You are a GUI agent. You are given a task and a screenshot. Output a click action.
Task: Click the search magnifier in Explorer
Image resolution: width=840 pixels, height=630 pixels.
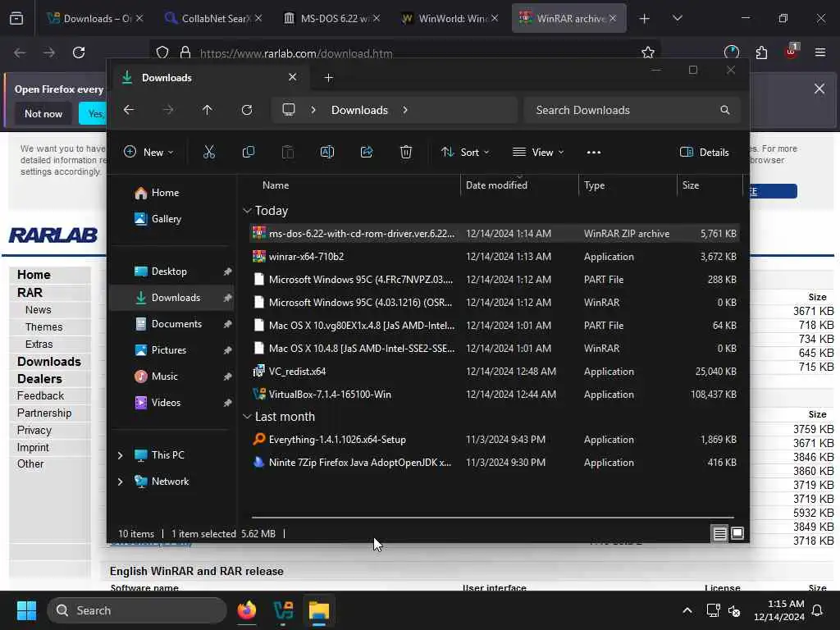[x=725, y=110]
